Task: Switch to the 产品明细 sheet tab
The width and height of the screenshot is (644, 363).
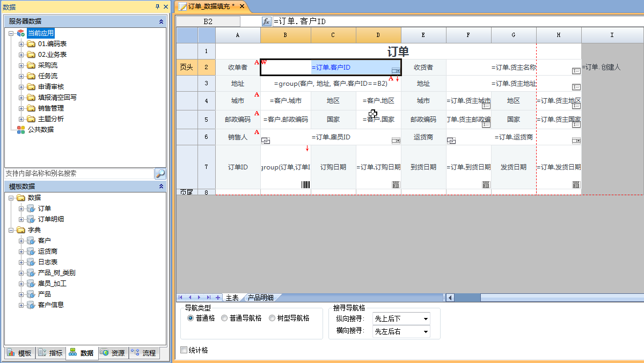Action: 260,298
